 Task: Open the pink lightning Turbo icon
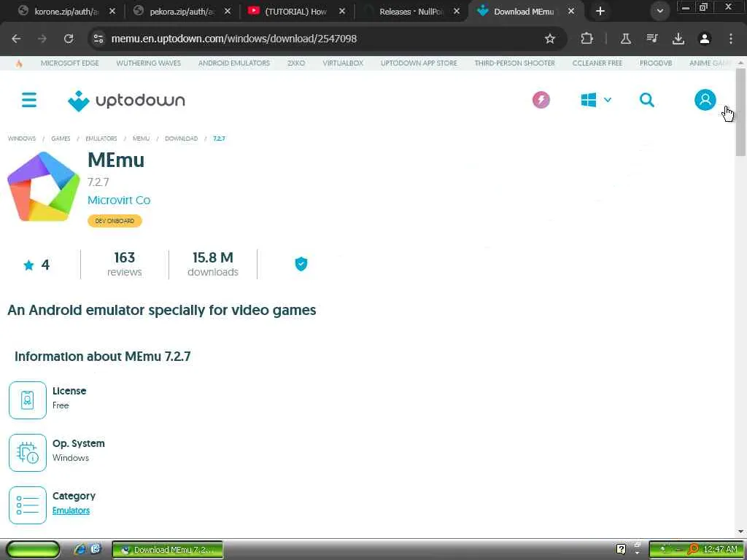point(541,100)
